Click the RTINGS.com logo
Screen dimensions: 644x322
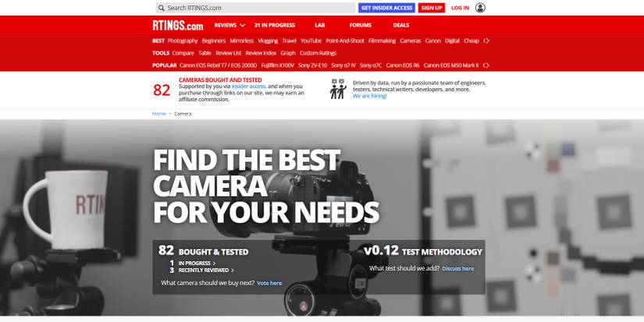click(178, 26)
